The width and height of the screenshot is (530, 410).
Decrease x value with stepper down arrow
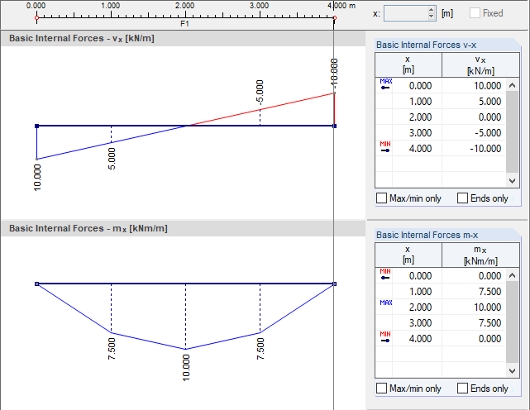click(x=431, y=17)
